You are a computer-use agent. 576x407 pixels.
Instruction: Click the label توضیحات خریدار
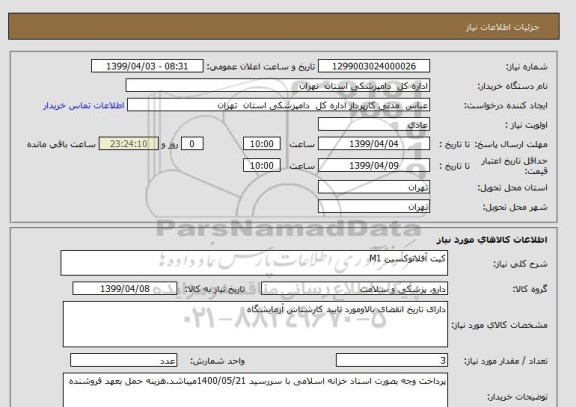517,397
